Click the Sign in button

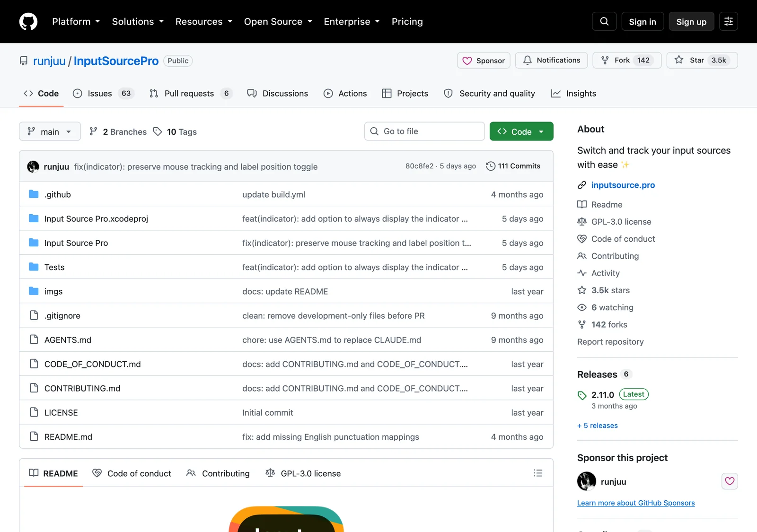tap(643, 22)
